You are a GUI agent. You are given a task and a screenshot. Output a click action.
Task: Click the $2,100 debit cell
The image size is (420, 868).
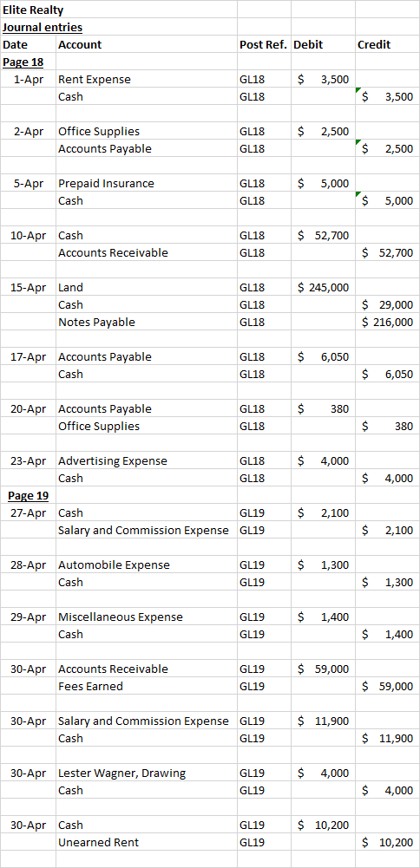[323, 512]
